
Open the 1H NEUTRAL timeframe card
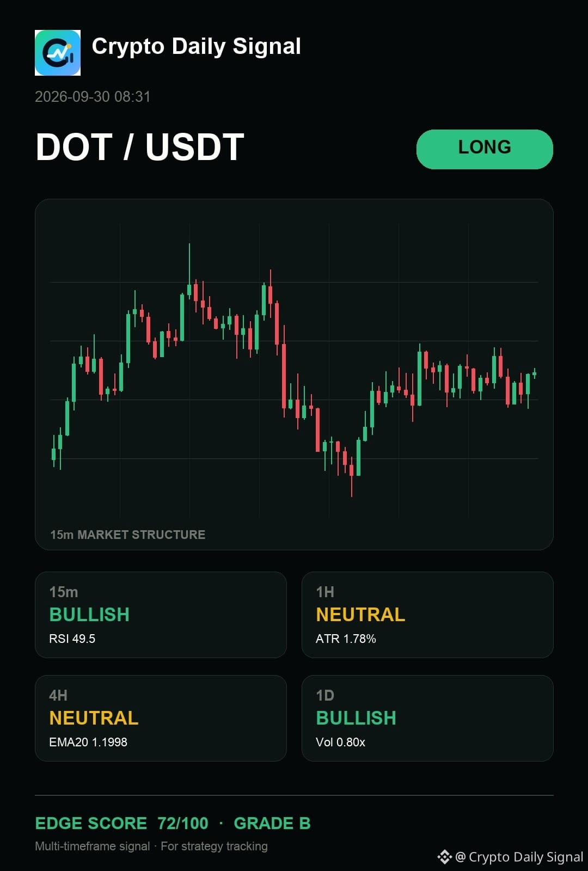coord(427,615)
